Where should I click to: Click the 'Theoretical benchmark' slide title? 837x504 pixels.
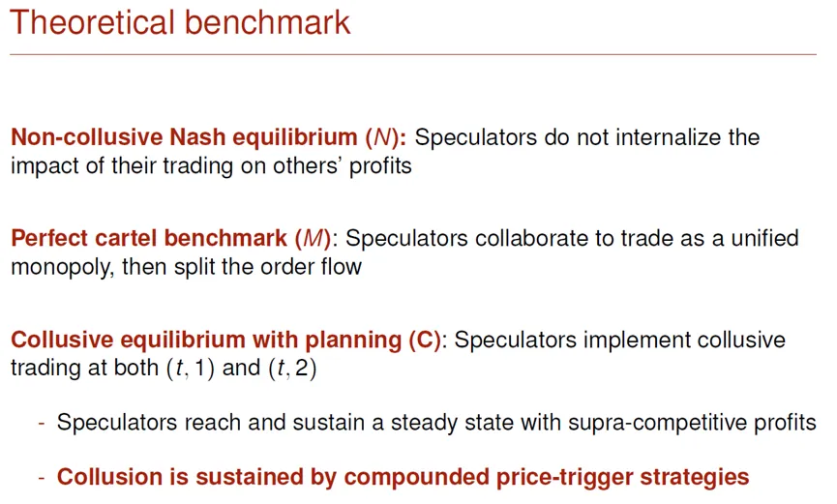point(180,22)
